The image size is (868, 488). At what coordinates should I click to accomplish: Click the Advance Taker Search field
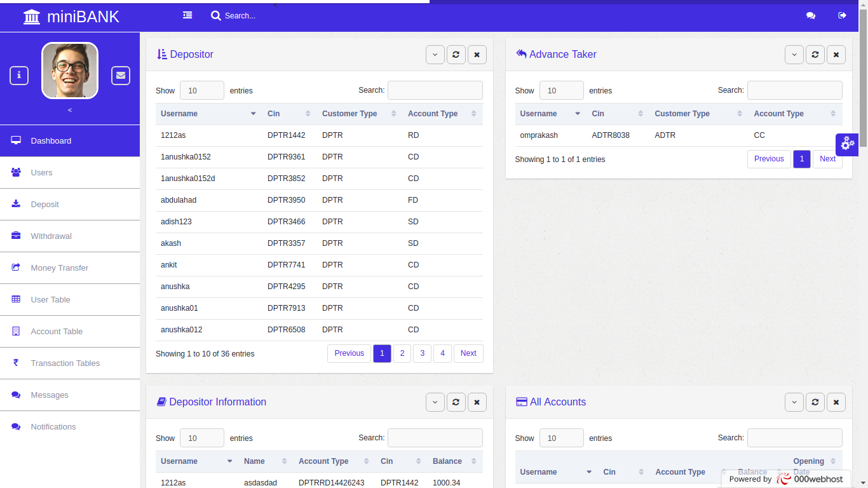click(x=795, y=90)
